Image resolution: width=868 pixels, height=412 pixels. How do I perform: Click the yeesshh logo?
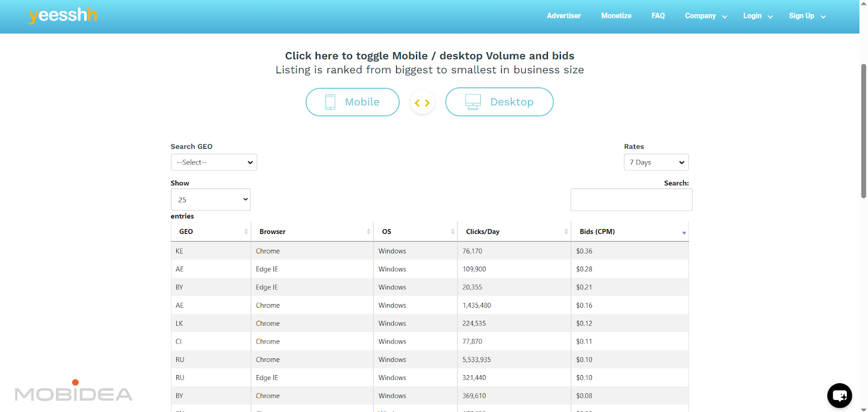point(63,15)
